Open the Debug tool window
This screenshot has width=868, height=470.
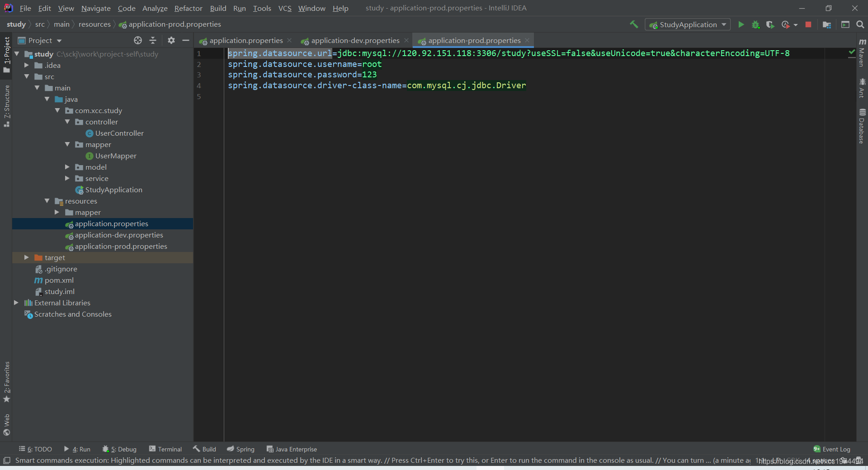119,449
